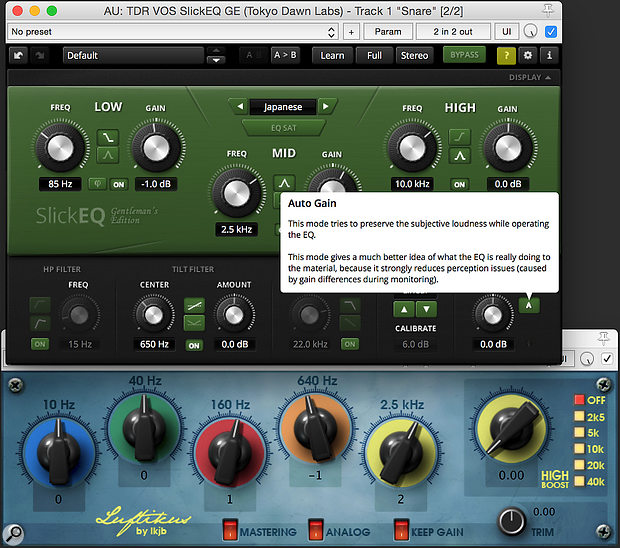Toggle EQ SAT button
This screenshot has height=548, width=620.
point(284,128)
